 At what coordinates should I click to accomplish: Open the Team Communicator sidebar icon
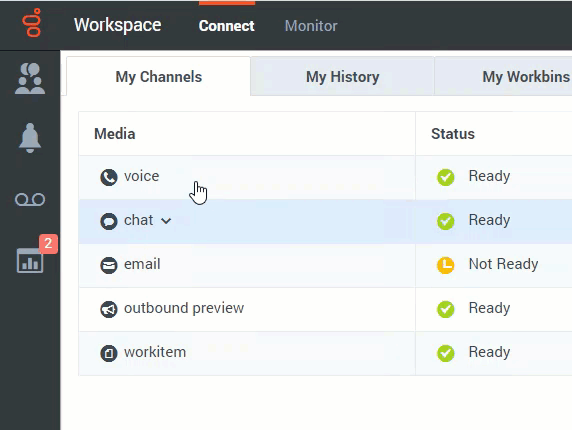(30, 78)
